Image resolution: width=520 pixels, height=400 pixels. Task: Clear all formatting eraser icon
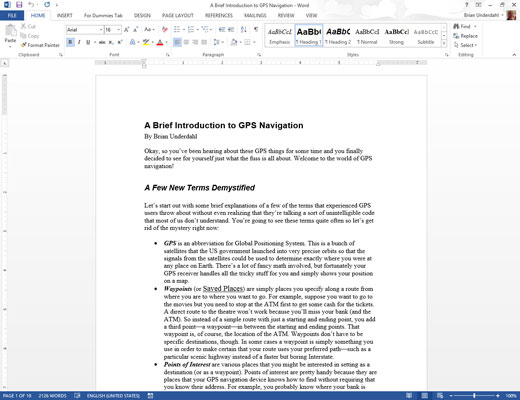click(x=165, y=30)
